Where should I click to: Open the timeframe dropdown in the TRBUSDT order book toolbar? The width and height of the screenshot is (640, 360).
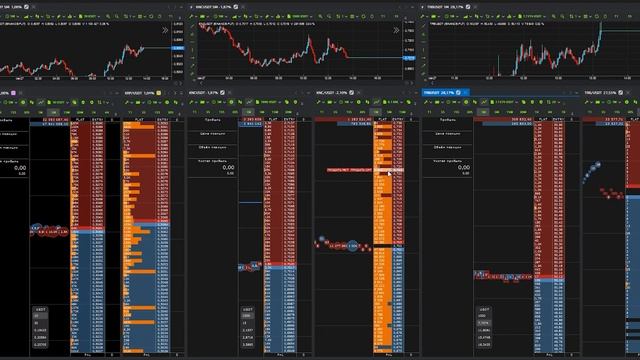point(453,102)
